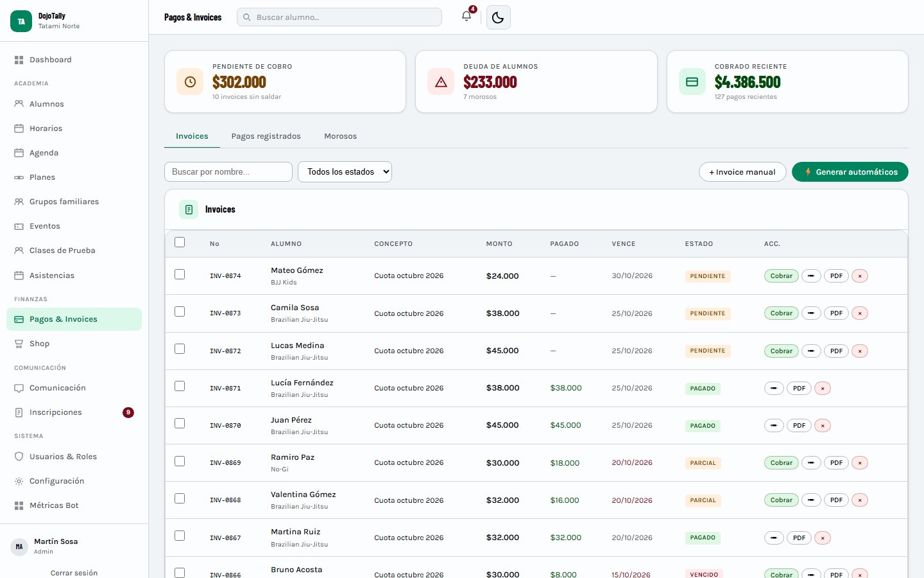The width and height of the screenshot is (924, 578).
Task: Open Comunicación section
Action: click(74, 388)
